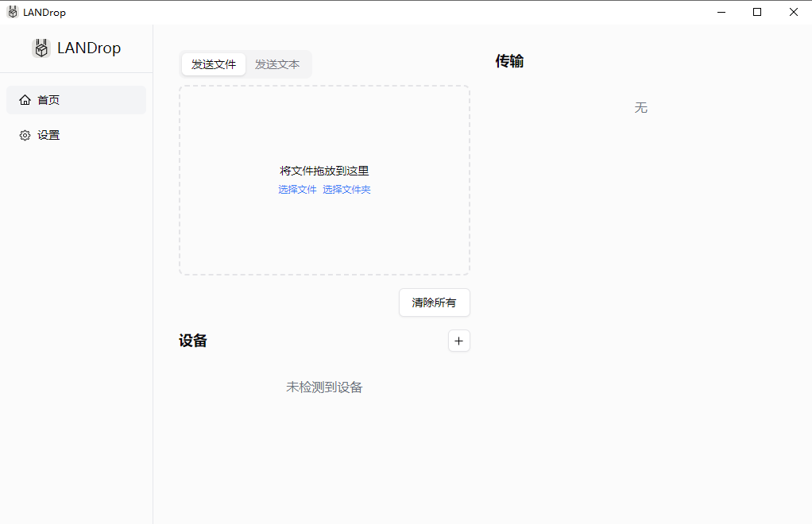Click the 将文件拖放到这里 text
This screenshot has width=812, height=524.
324,171
